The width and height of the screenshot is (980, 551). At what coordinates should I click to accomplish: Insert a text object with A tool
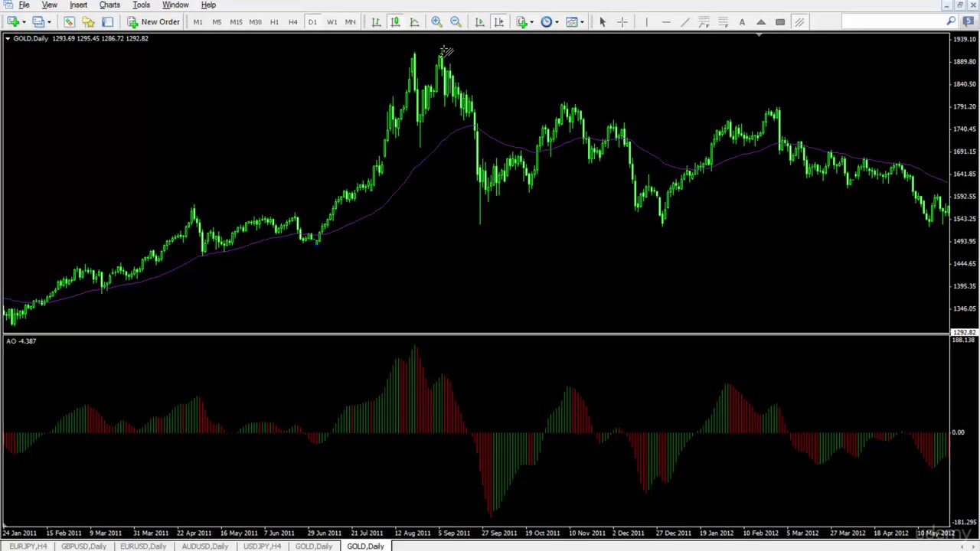742,22
